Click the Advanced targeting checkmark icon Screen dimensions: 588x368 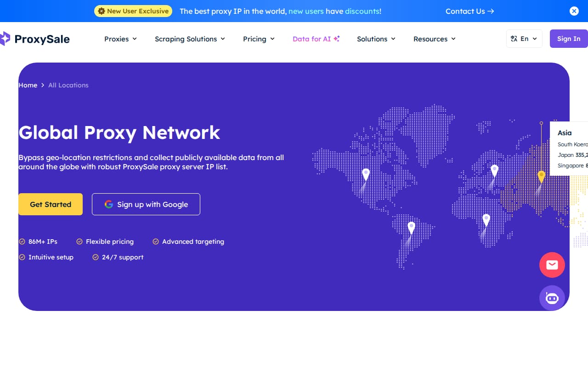156,241
